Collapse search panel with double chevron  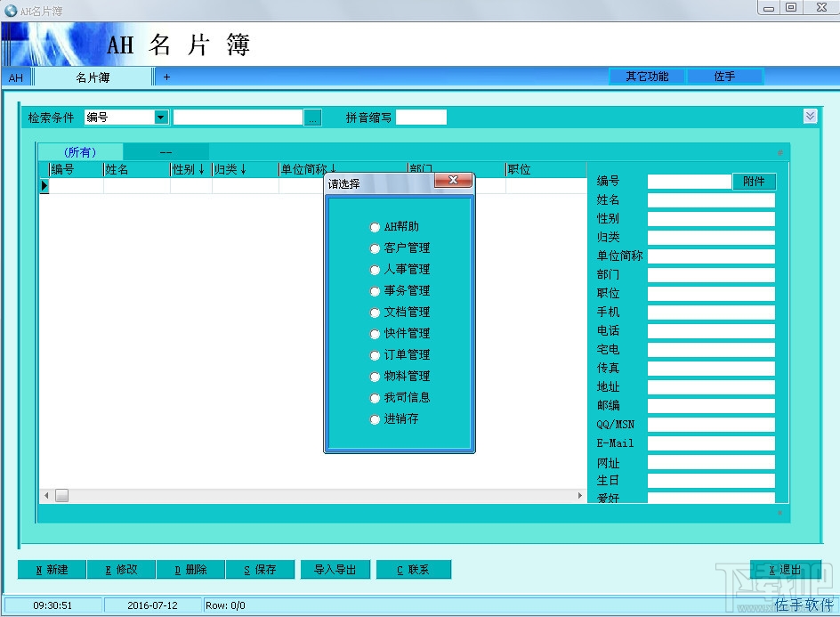[810, 115]
